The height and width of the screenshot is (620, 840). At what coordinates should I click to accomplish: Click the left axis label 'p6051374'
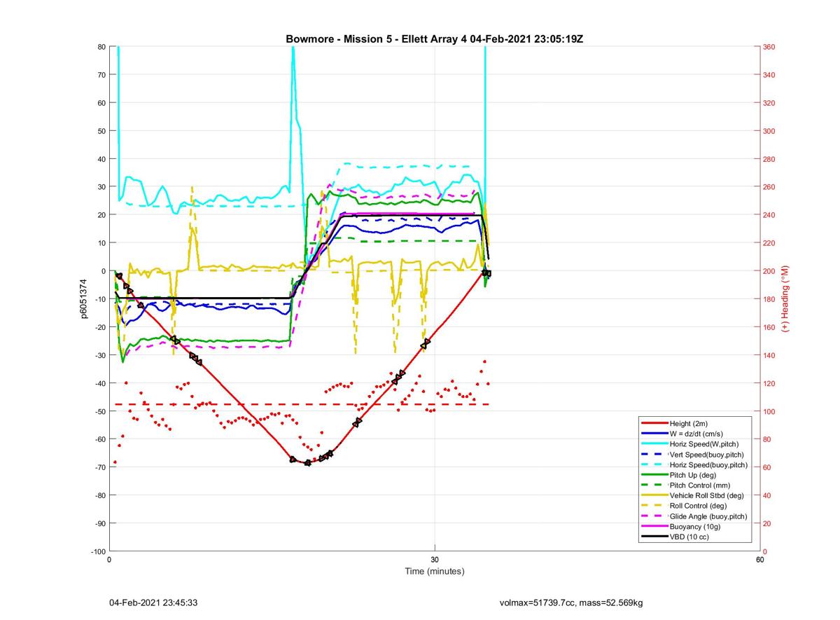[83, 299]
